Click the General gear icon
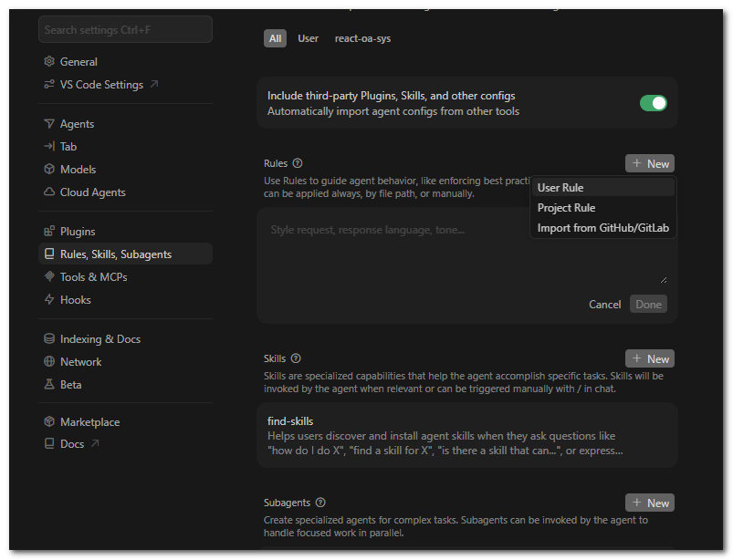The height and width of the screenshot is (560, 733). (49, 61)
